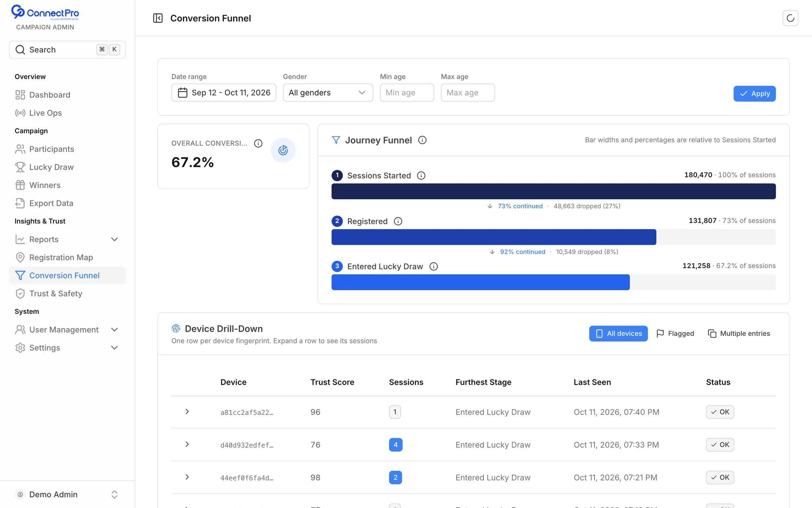This screenshot has height=508, width=812.
Task: Click the conversion target icon badge
Action: click(x=283, y=150)
